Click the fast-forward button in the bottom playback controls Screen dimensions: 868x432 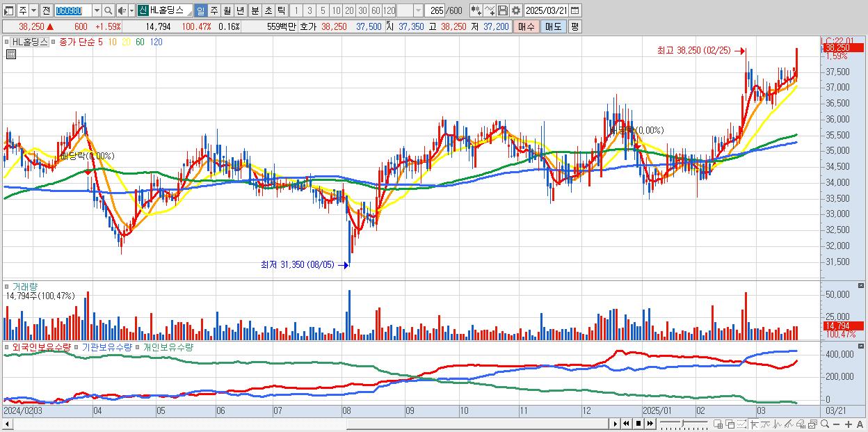click(650, 424)
